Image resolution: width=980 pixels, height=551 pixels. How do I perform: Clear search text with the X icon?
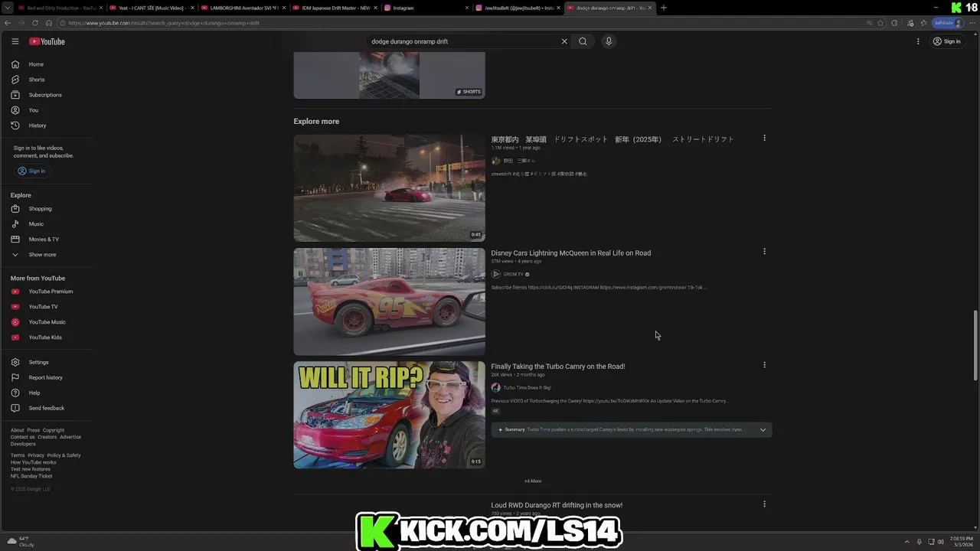tap(564, 41)
